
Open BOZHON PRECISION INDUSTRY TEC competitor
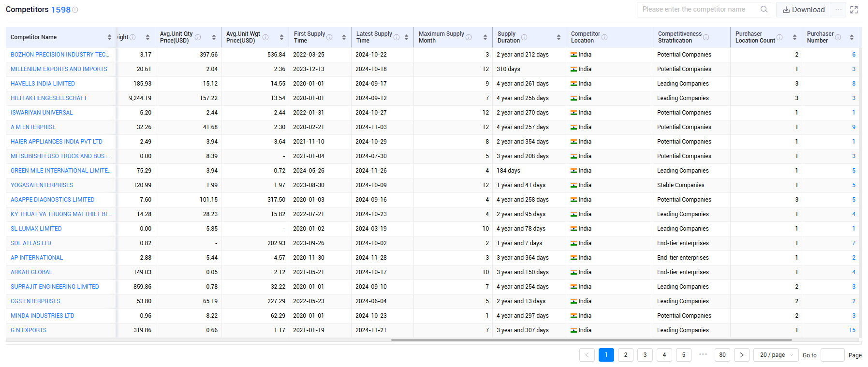(x=60, y=55)
